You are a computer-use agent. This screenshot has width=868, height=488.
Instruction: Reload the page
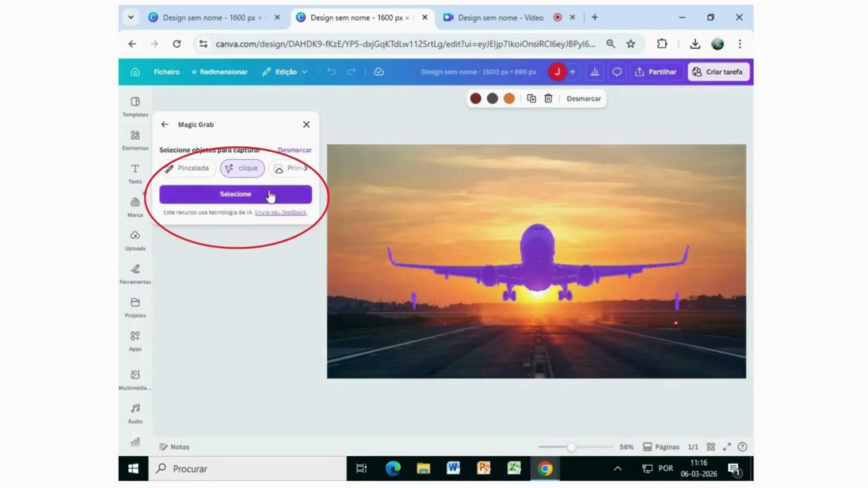(176, 44)
